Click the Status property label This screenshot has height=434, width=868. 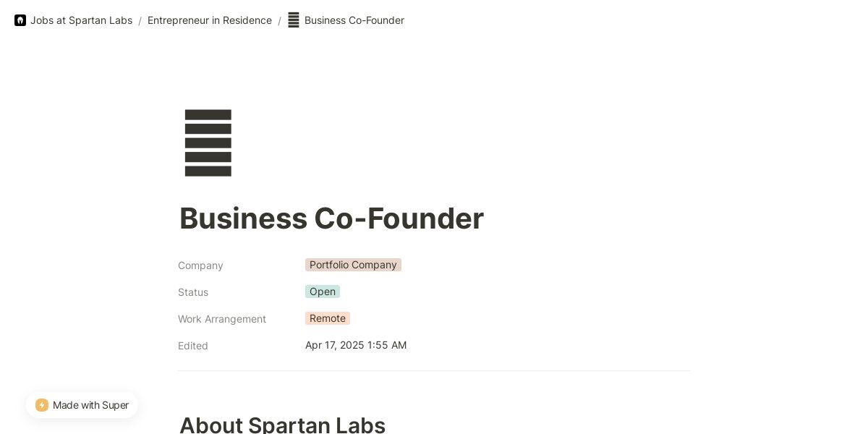coord(193,292)
